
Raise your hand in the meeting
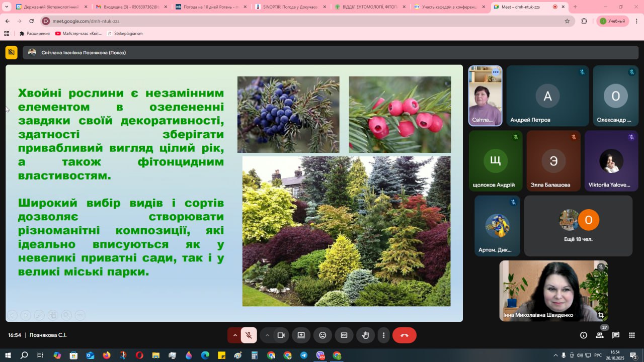(366, 335)
